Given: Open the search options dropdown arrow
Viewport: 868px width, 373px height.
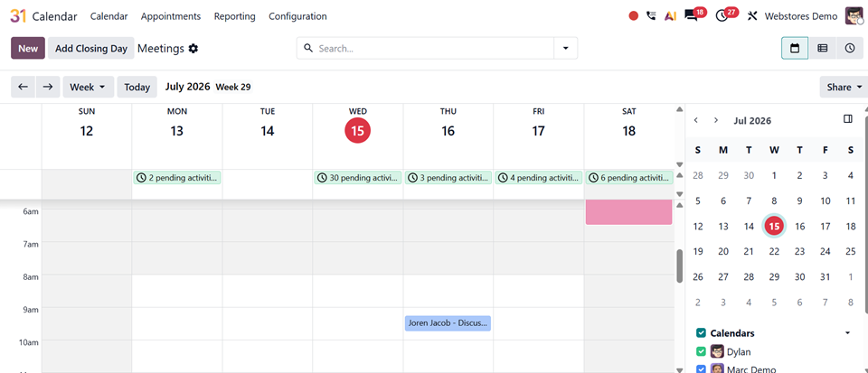Looking at the screenshot, I should tap(566, 48).
